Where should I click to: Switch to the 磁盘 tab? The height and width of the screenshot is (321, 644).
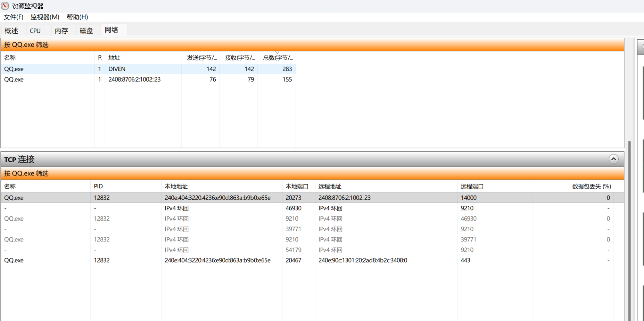click(86, 31)
